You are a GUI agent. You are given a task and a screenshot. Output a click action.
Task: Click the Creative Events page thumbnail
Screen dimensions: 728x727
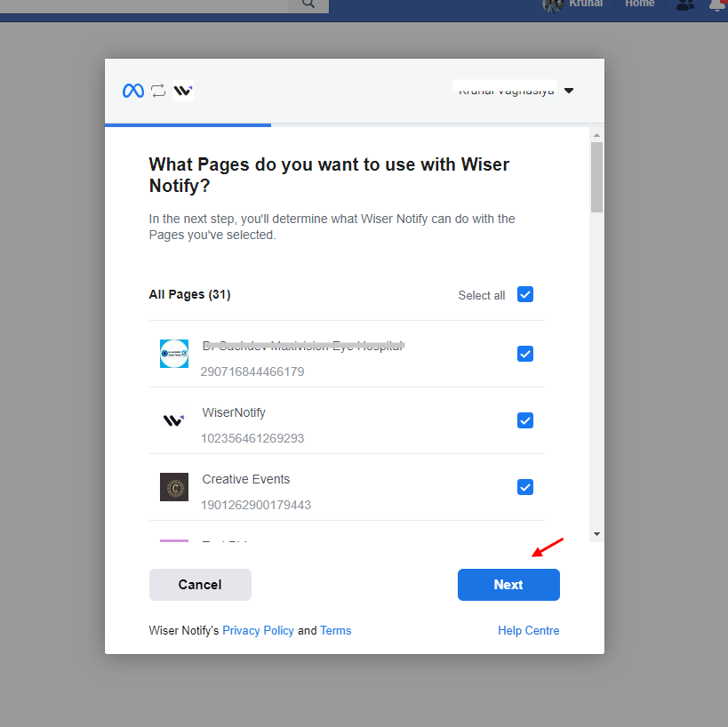(174, 487)
